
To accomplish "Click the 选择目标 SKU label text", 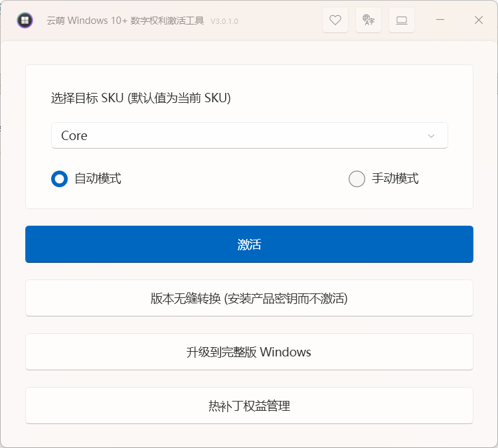I will [x=141, y=98].
